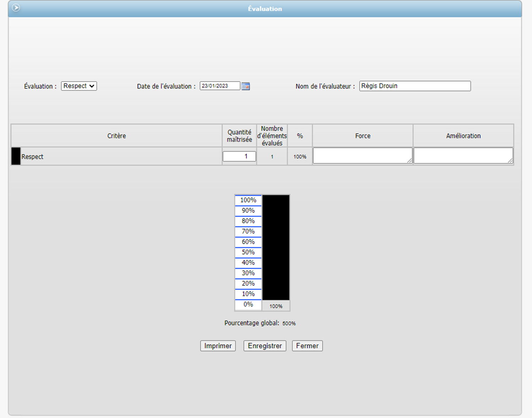Click the Nombre d'éléments évalués header
The width and height of the screenshot is (532, 418).
pos(272,136)
